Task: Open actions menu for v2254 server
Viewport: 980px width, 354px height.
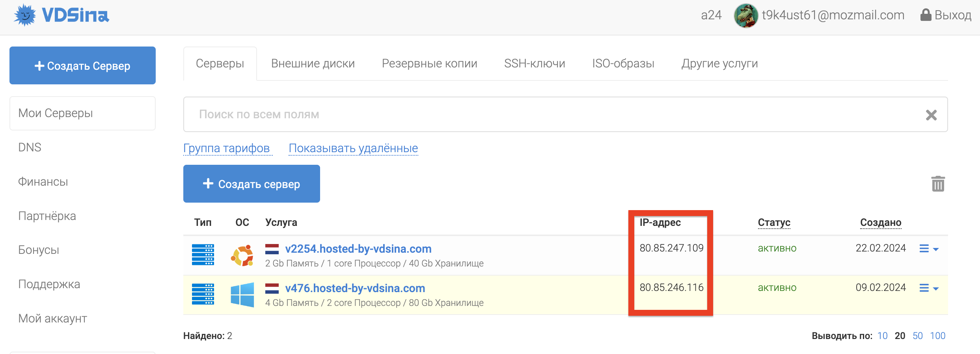Action: point(929,248)
